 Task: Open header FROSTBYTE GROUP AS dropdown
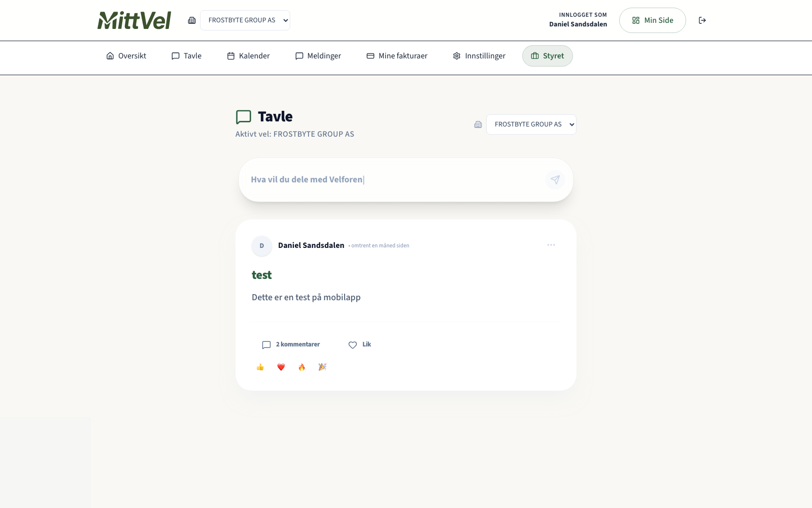point(245,20)
